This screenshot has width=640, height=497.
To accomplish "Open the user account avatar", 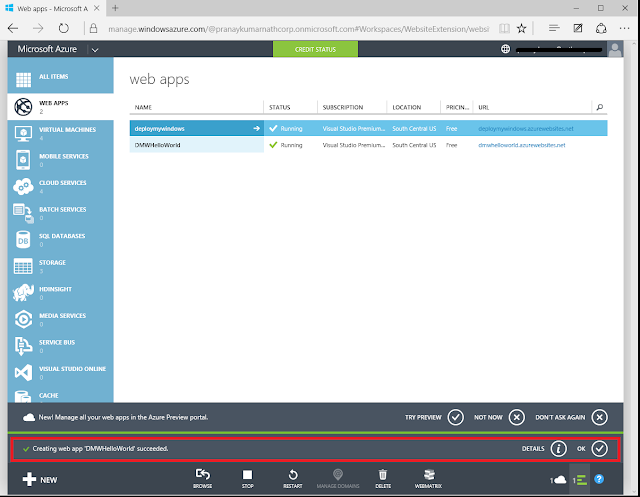I will tap(615, 49).
